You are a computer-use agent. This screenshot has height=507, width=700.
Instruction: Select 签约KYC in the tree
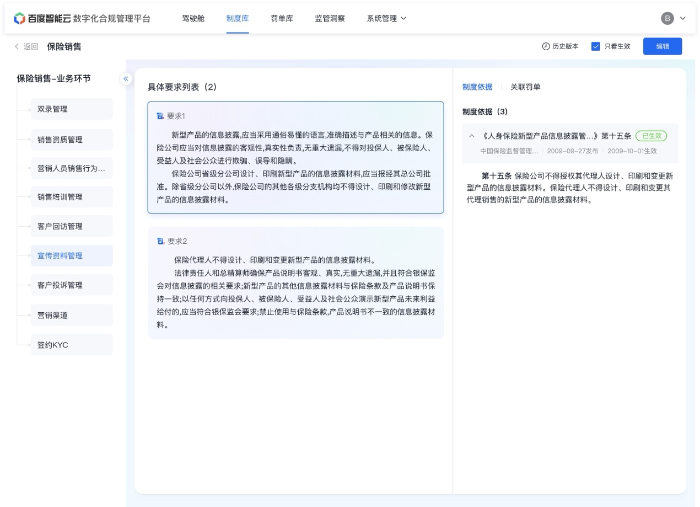72,345
